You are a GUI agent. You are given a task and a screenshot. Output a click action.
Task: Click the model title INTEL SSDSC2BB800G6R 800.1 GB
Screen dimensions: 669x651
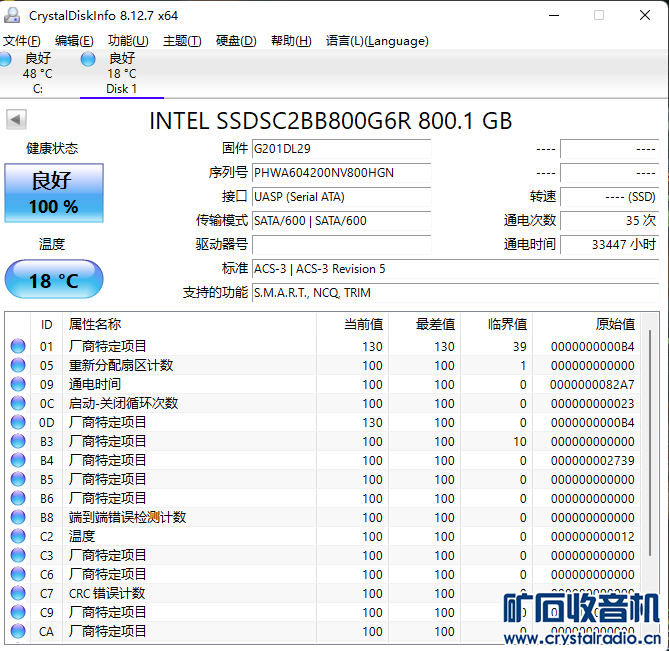331,121
